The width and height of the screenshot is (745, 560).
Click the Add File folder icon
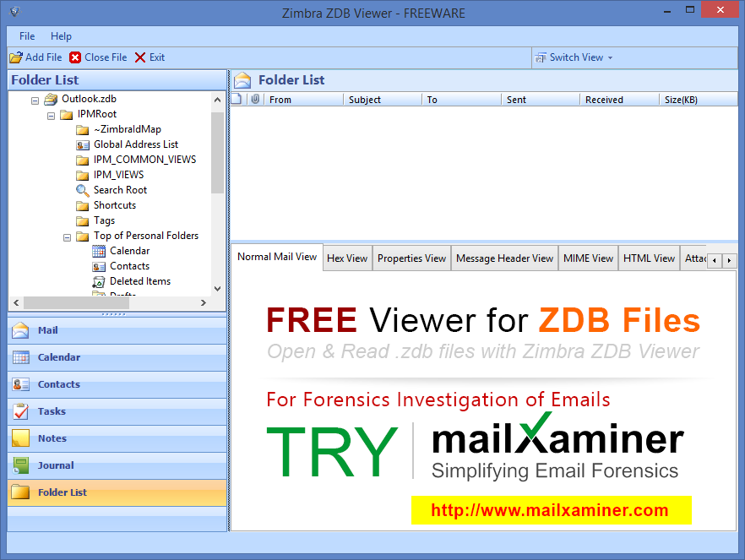[x=16, y=57]
